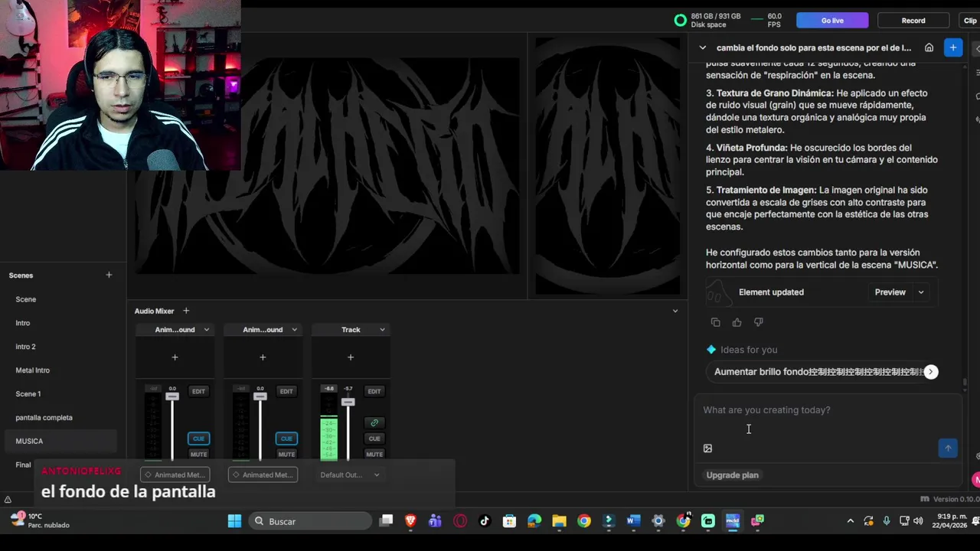Toggle CUE on the second Anim...ound channel
The image size is (980, 551).
(x=286, y=439)
